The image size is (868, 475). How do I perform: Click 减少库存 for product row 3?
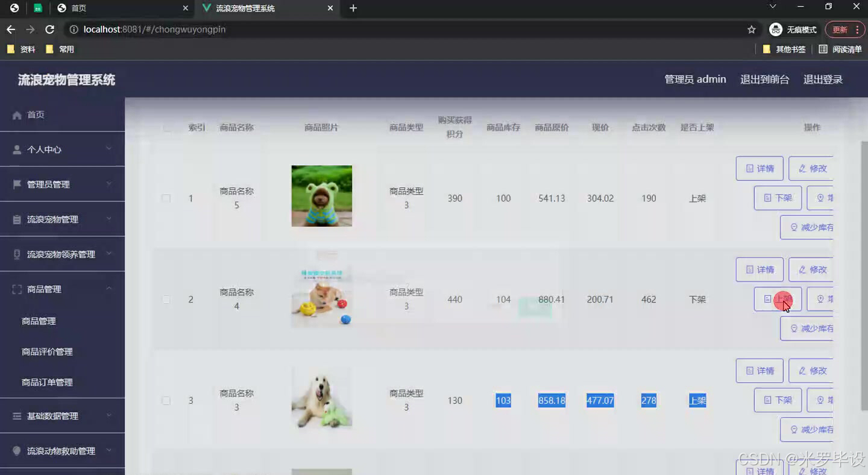pyautogui.click(x=807, y=430)
